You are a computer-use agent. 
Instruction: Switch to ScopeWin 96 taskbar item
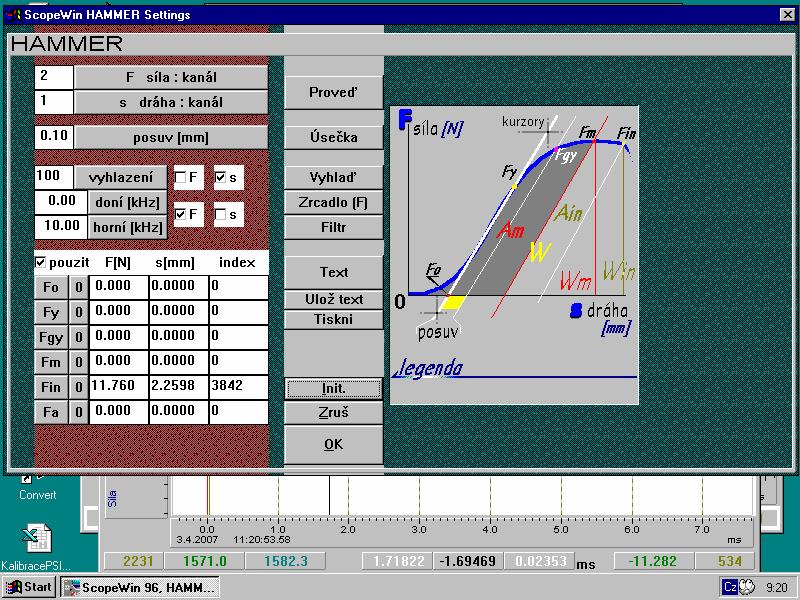(x=140, y=587)
